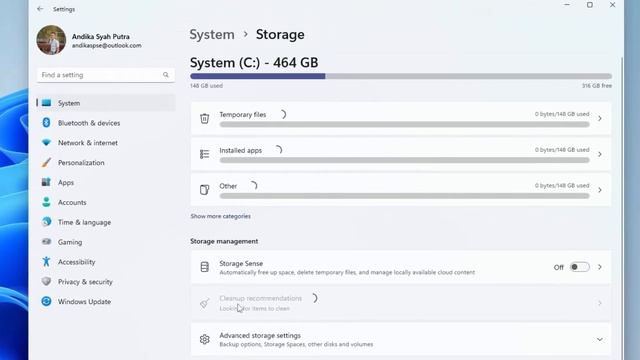Click the Apps grid icon
This screenshot has height=360, width=640.
click(47, 182)
